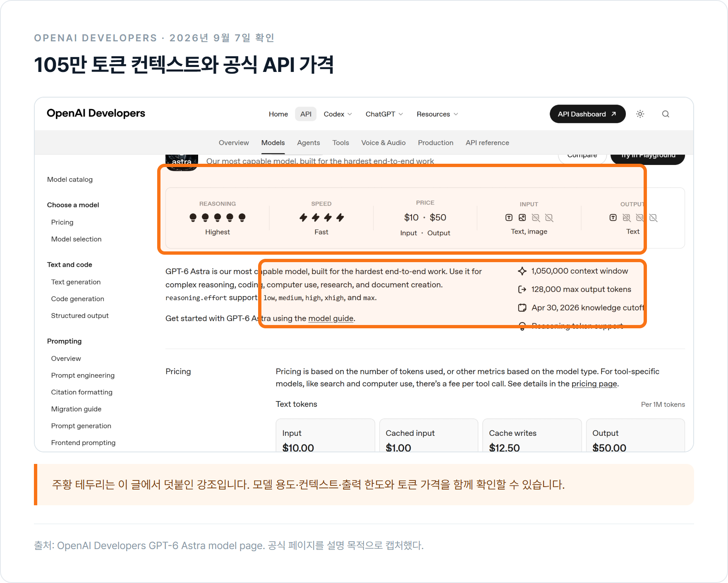Expand the Codex dropdown menu

(338, 114)
